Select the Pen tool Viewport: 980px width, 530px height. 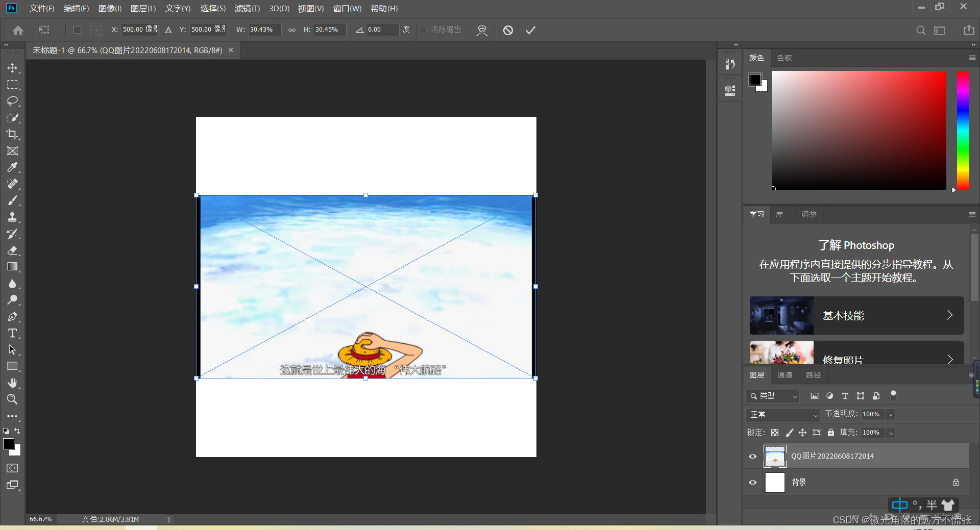pyautogui.click(x=12, y=317)
